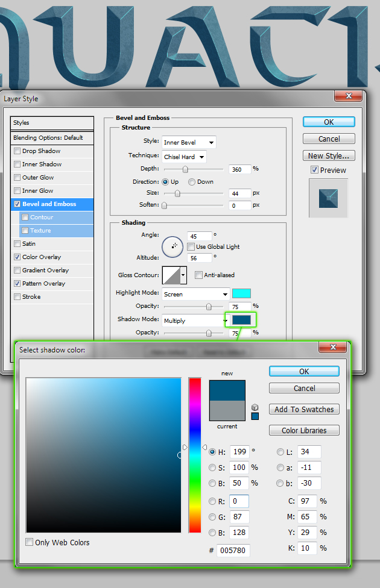This screenshot has height=588, width=380.
Task: Open Color Libraries
Action: point(304,431)
